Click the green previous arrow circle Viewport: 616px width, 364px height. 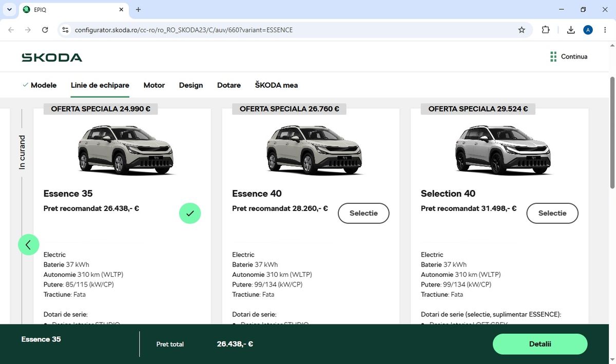click(x=28, y=244)
